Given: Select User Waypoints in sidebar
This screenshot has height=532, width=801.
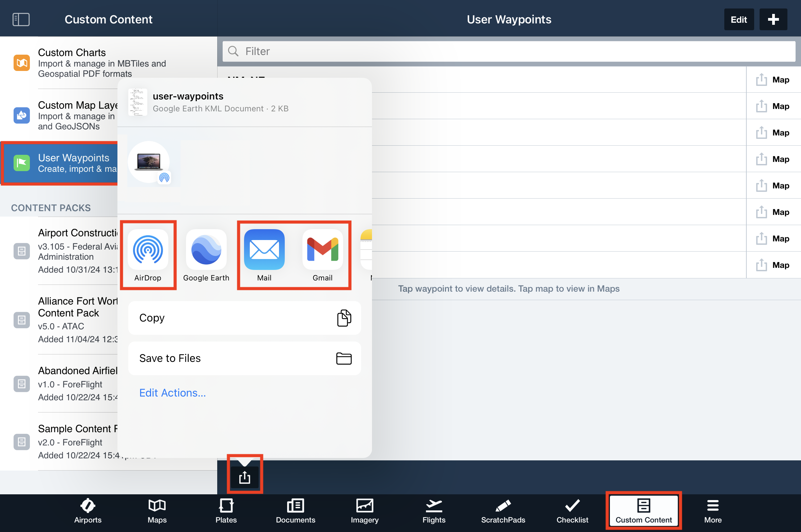Looking at the screenshot, I should pyautogui.click(x=59, y=163).
